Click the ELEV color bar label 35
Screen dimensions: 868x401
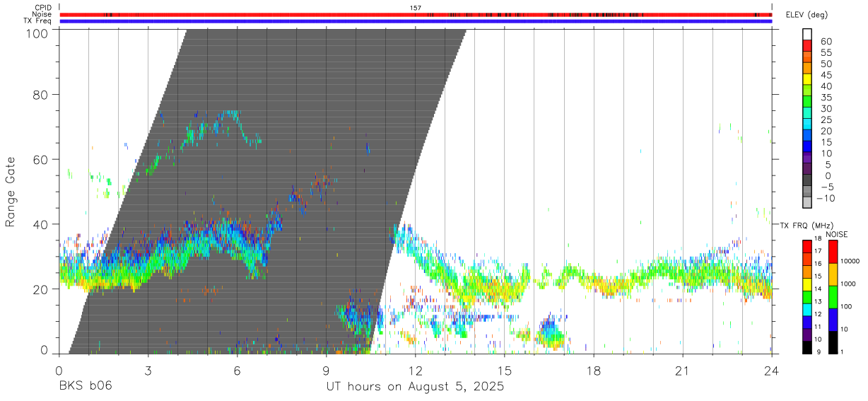point(826,98)
